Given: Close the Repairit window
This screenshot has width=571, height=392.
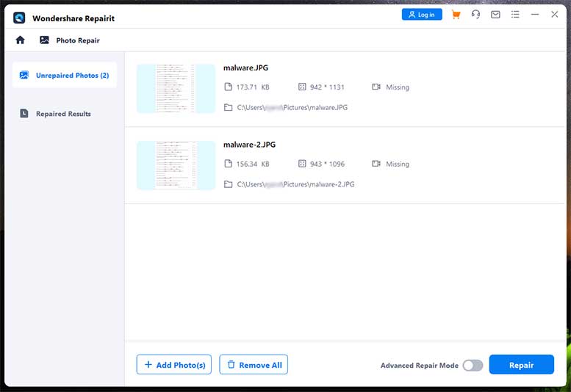Looking at the screenshot, I should [x=555, y=14].
